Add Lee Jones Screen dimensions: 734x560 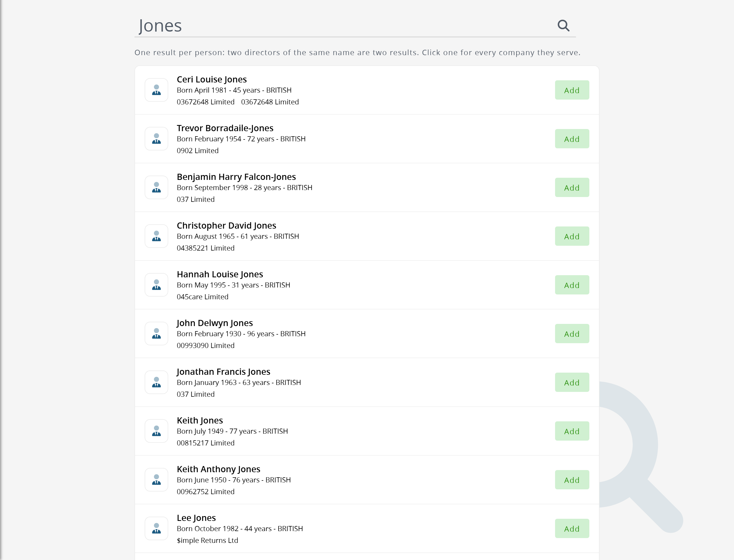(572, 528)
